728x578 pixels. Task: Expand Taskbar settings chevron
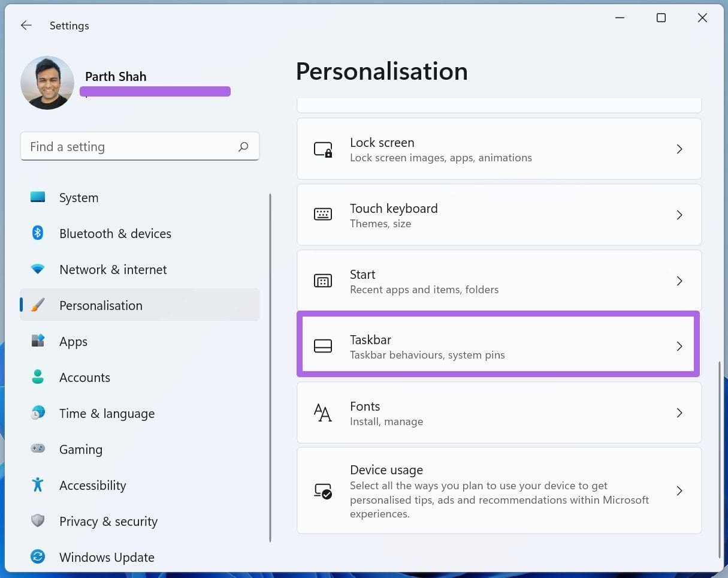pyautogui.click(x=679, y=346)
